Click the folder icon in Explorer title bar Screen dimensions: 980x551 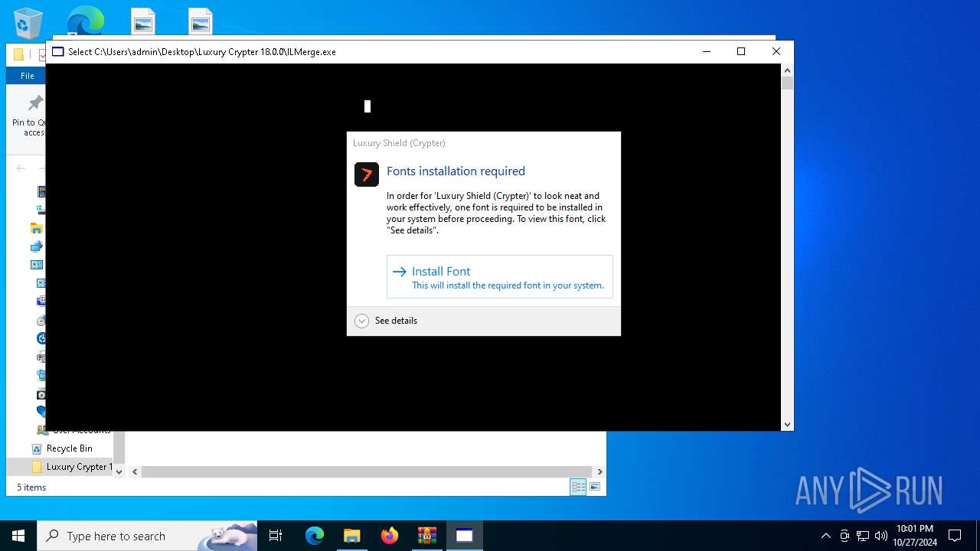pos(18,54)
